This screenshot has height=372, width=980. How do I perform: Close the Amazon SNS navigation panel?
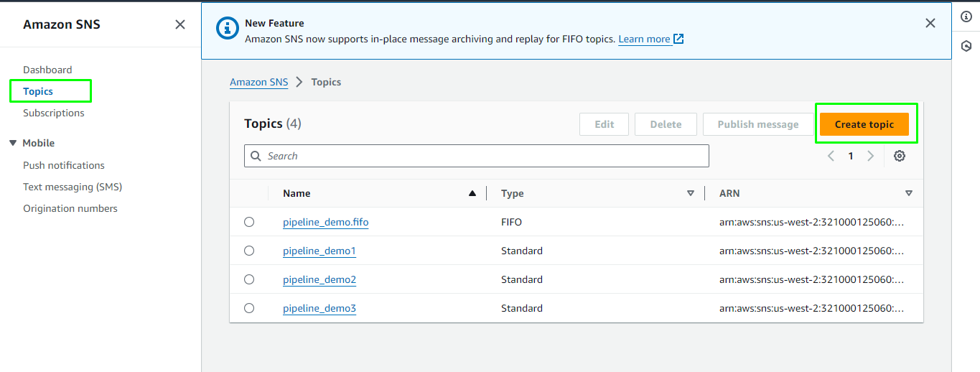(180, 24)
